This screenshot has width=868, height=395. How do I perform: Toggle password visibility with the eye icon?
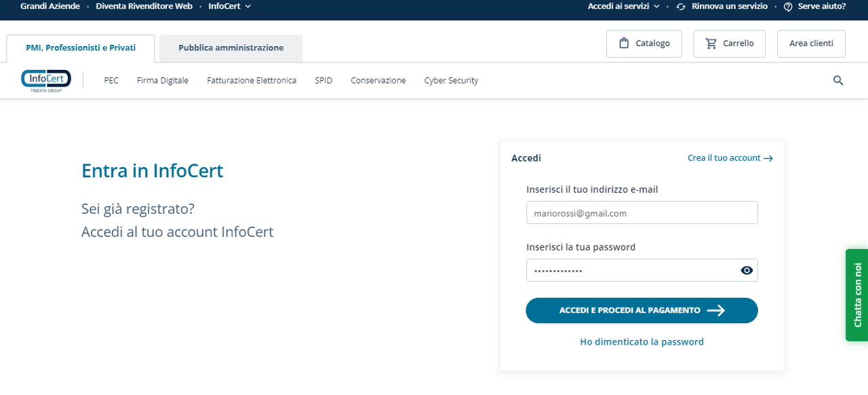[747, 270]
